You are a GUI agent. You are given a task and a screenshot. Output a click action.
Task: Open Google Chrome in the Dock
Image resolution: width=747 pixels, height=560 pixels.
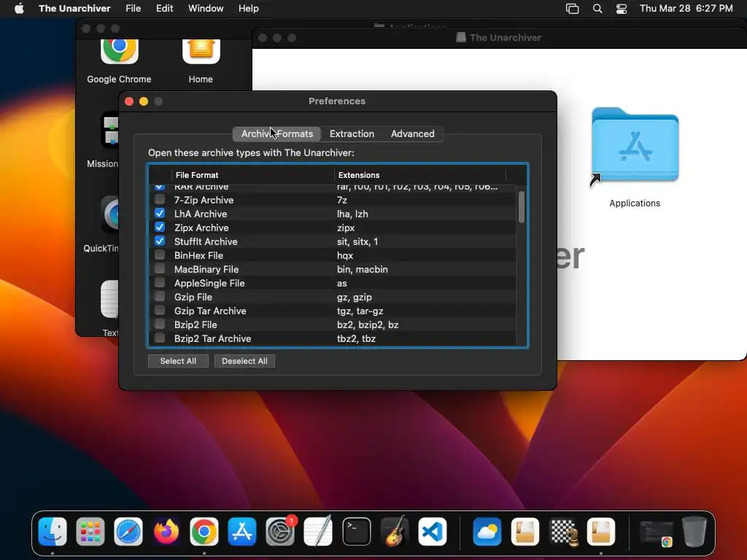tap(204, 531)
